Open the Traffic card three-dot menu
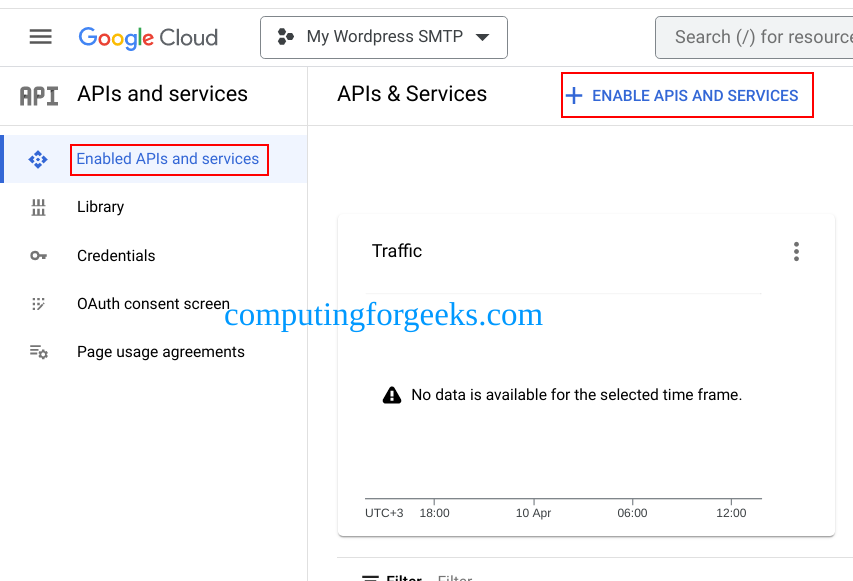 tap(796, 251)
